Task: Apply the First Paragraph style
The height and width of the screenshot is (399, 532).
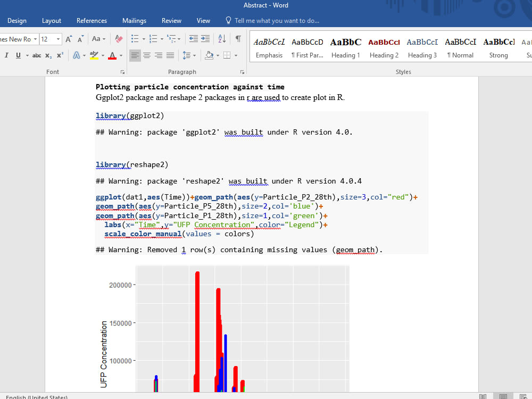Action: [307, 48]
